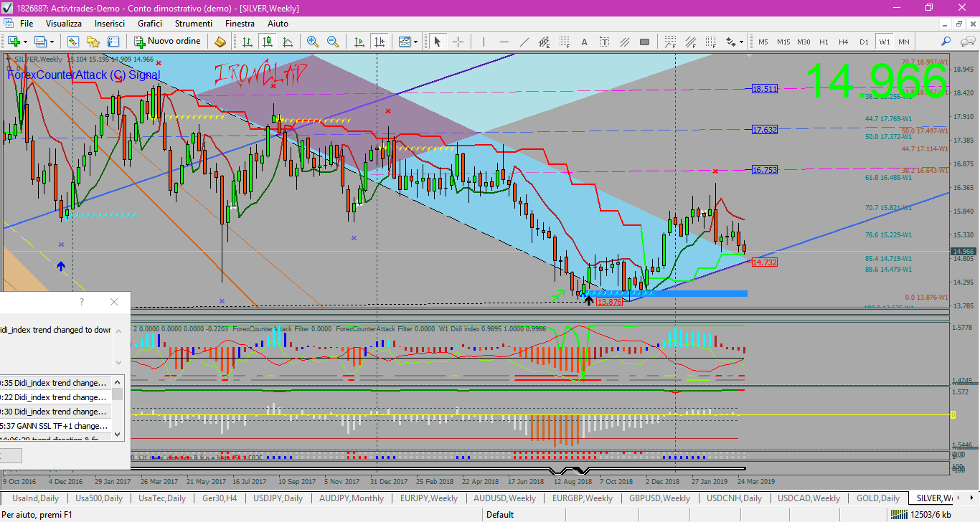Activate the crosshair mode
The image size is (980, 522).
pyautogui.click(x=458, y=42)
